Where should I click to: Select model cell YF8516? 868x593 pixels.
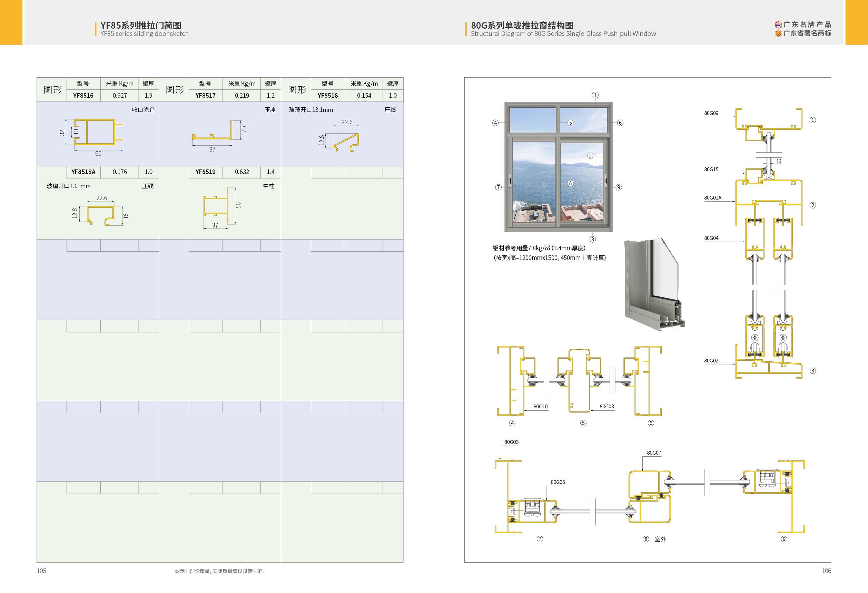pyautogui.click(x=83, y=95)
